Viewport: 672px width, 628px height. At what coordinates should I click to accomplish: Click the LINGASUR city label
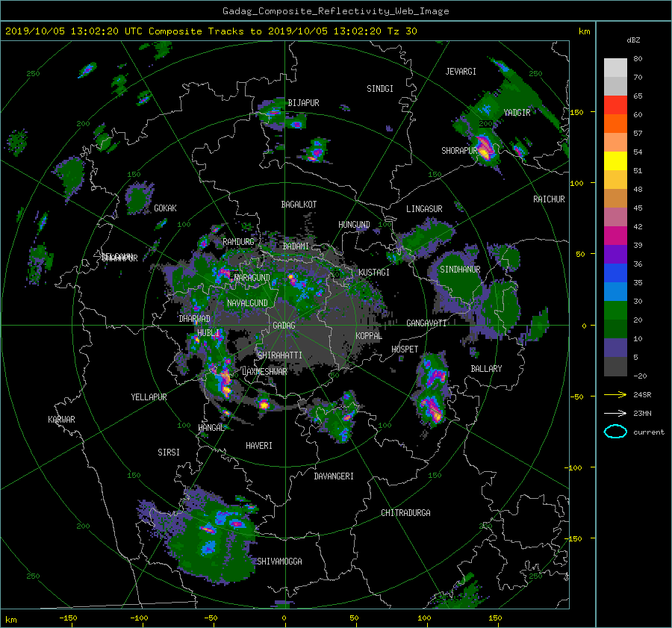coord(424,209)
